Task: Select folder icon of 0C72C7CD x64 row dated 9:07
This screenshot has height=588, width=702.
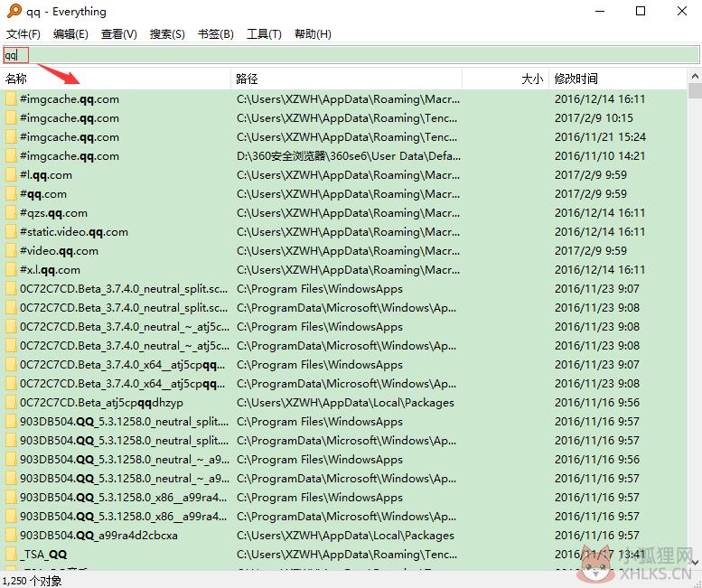Action: (11, 365)
